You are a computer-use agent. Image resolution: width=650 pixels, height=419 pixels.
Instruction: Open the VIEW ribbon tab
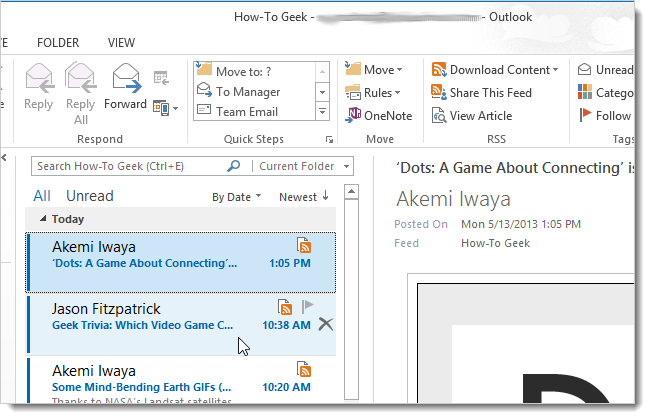[x=121, y=43]
